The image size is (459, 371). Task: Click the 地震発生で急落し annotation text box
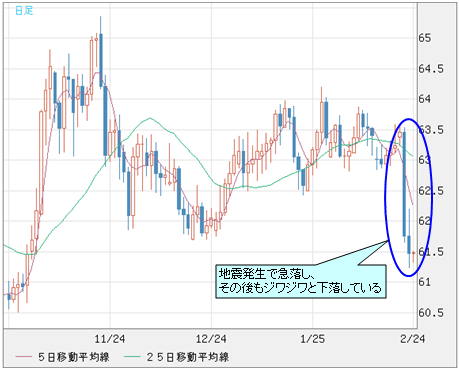tap(301, 281)
